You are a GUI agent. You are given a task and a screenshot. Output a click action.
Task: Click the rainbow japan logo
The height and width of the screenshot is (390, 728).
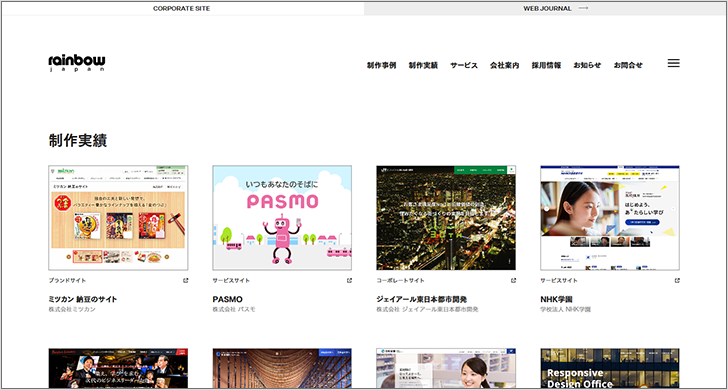[77, 63]
